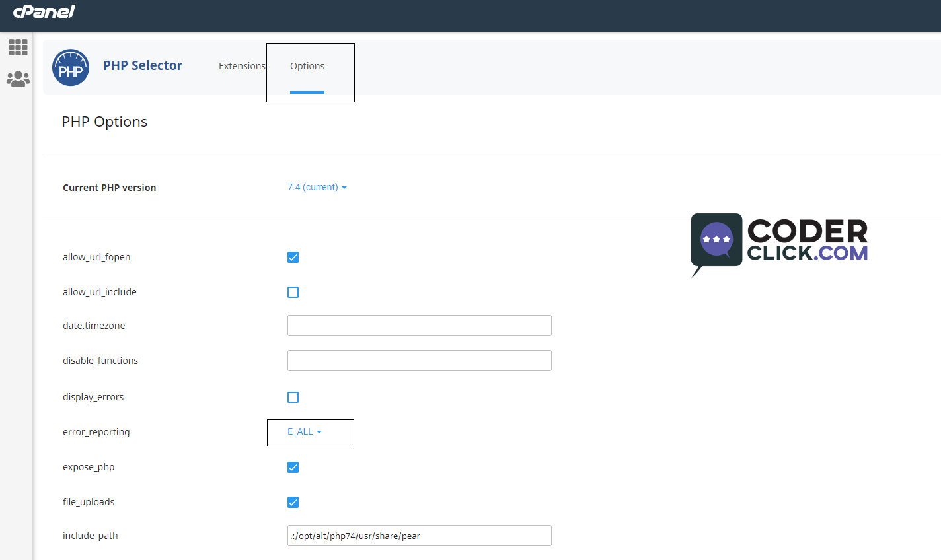Screen dimensions: 941x560
Task: Select the Options tab
Action: [x=307, y=65]
